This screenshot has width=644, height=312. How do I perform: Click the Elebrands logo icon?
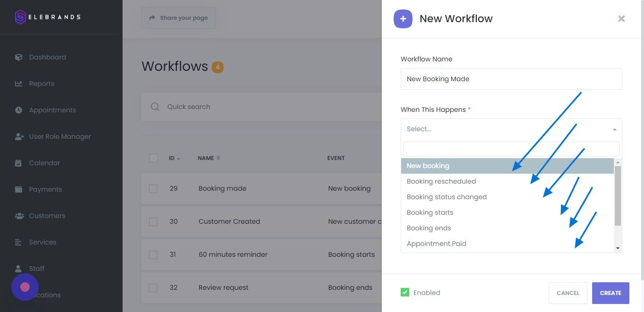(x=20, y=17)
